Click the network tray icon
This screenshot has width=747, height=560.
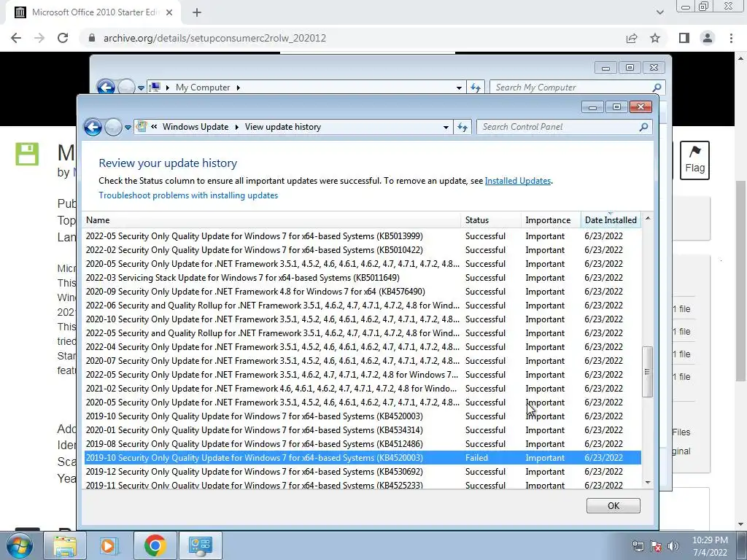point(638,545)
